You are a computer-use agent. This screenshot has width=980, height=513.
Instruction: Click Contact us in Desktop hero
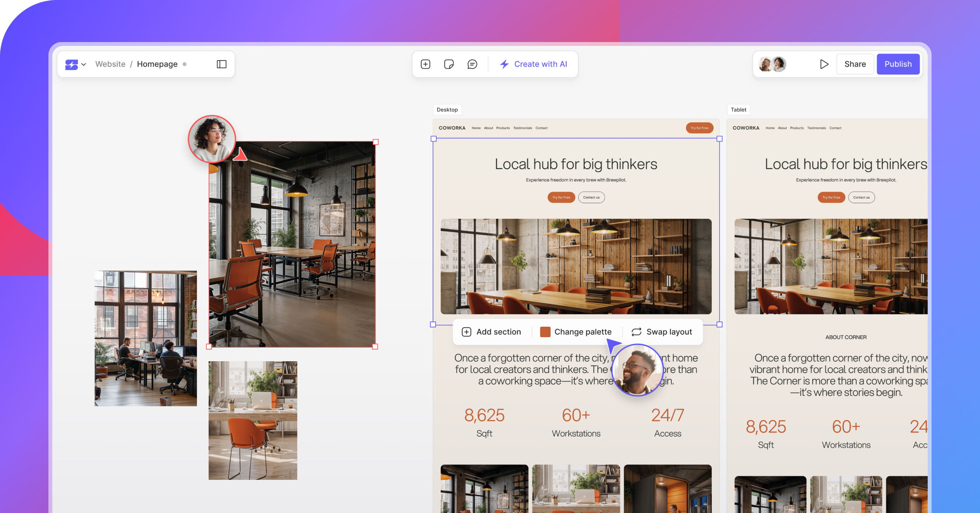pyautogui.click(x=591, y=197)
